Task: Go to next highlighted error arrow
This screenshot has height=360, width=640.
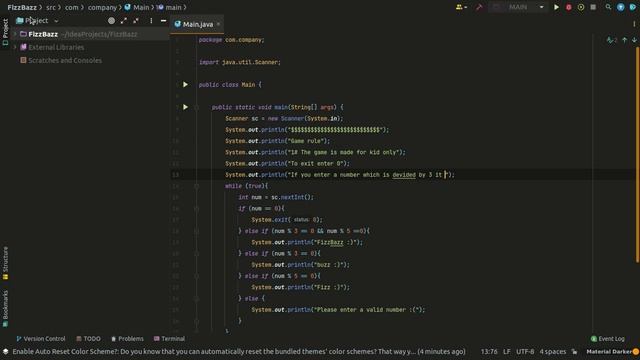Action: point(634,40)
